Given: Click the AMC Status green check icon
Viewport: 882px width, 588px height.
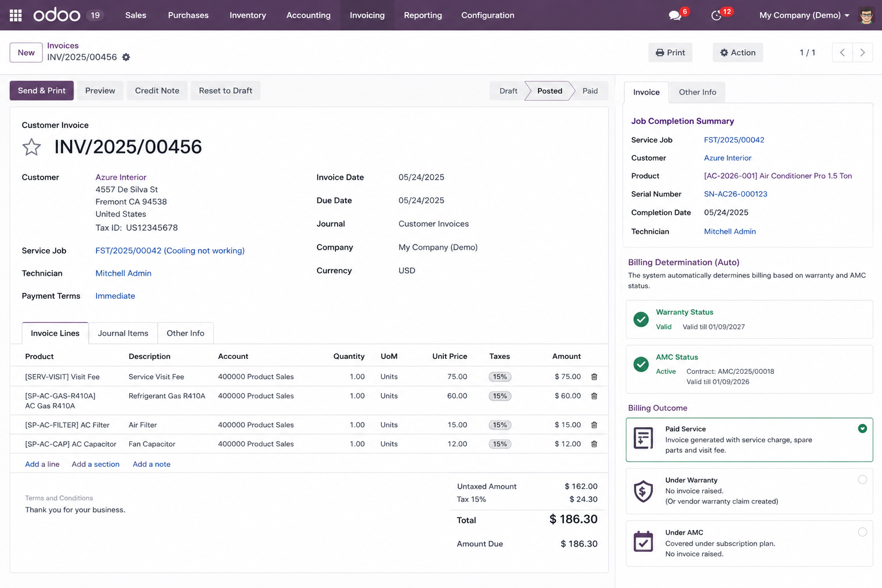Looking at the screenshot, I should pos(641,364).
